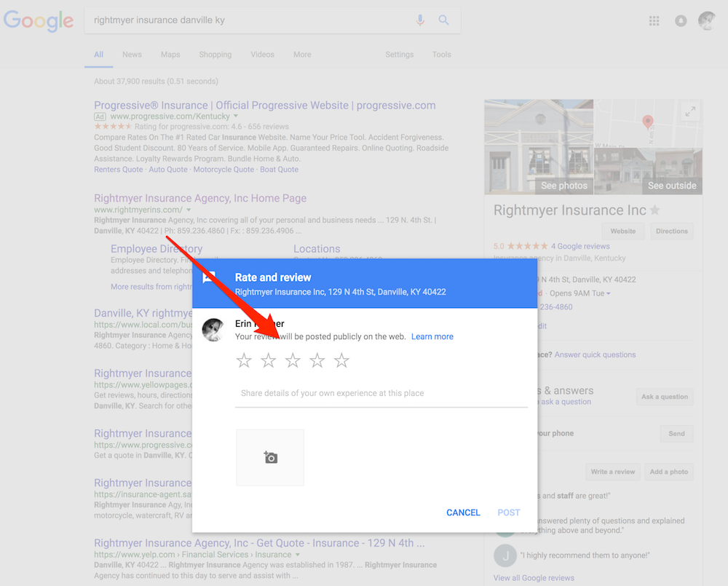Open Rightmyer Insurance Agency Home Page result

[200, 198]
